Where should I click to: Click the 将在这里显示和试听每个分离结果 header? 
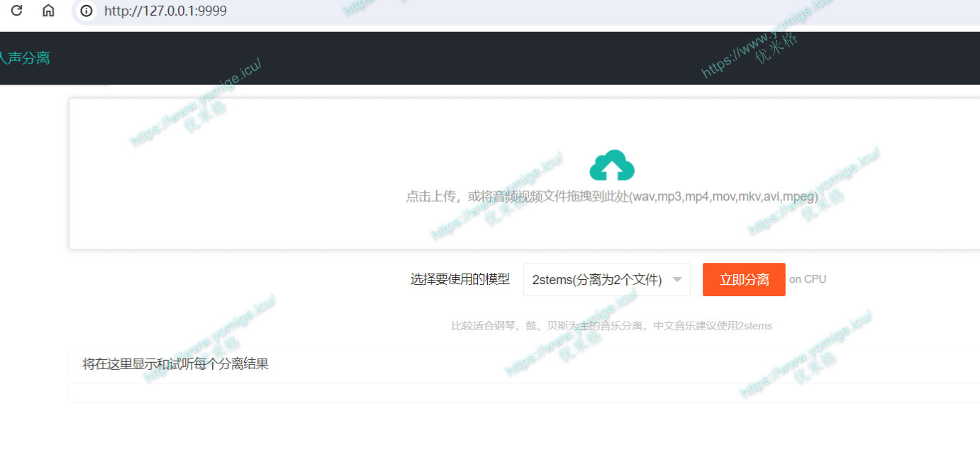pos(176,364)
